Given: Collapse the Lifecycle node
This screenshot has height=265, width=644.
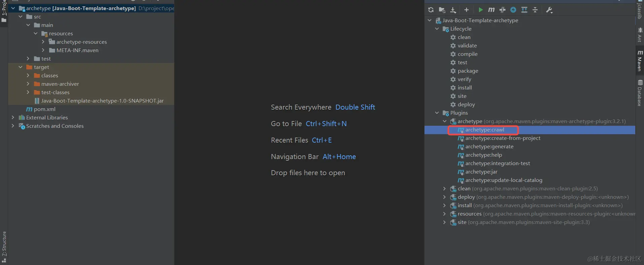Looking at the screenshot, I should 437,29.
